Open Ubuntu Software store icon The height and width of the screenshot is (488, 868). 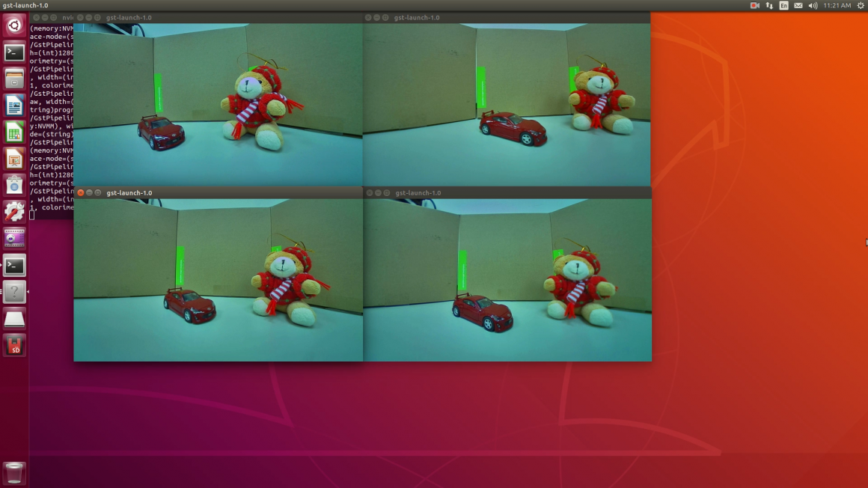[x=14, y=185]
